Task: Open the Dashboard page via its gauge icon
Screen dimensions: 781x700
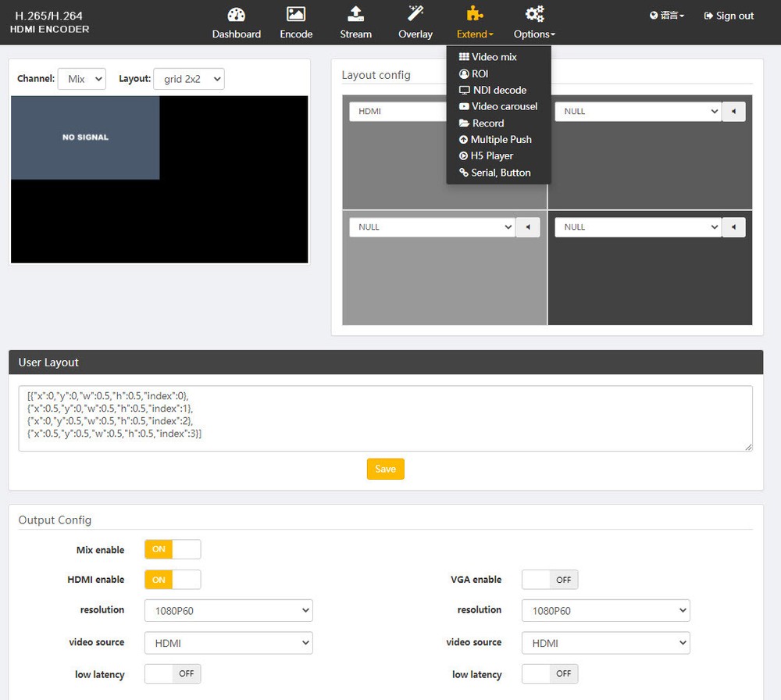Action: (236, 15)
